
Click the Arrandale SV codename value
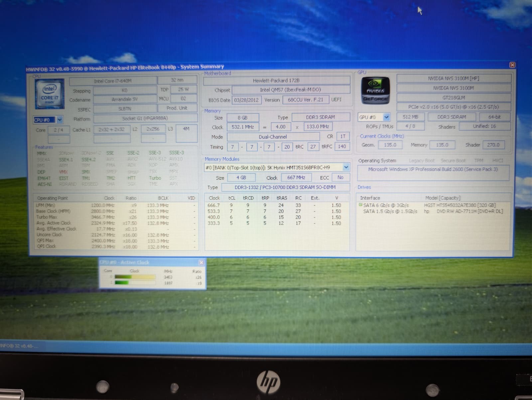pos(125,99)
